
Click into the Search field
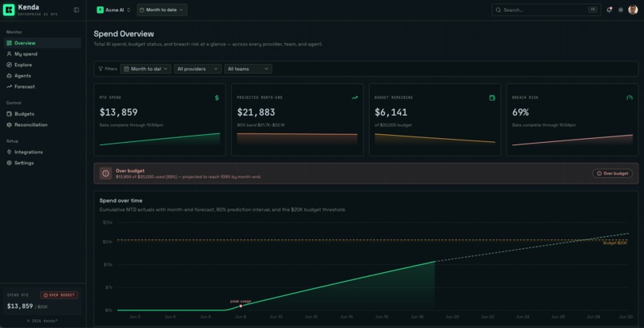546,10
